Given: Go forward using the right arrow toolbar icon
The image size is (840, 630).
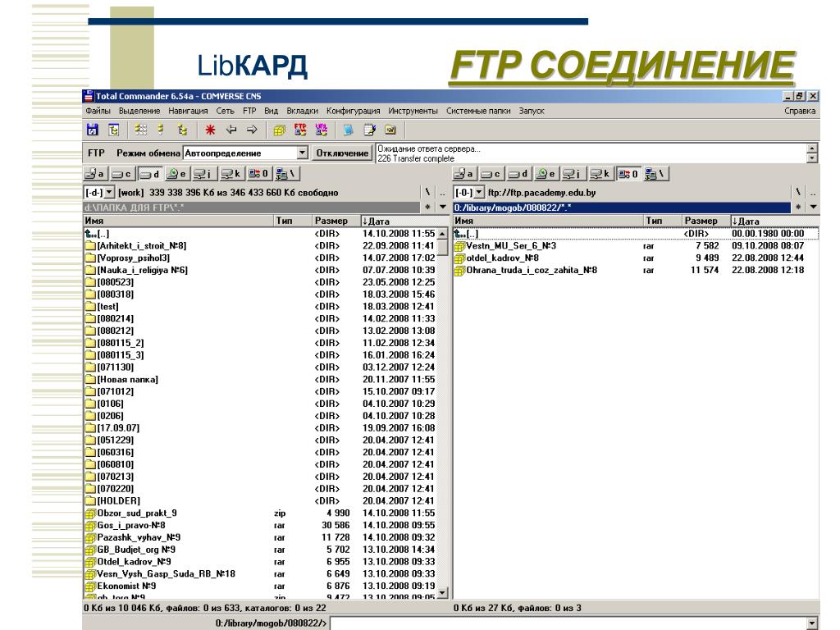Looking at the screenshot, I should [x=252, y=130].
